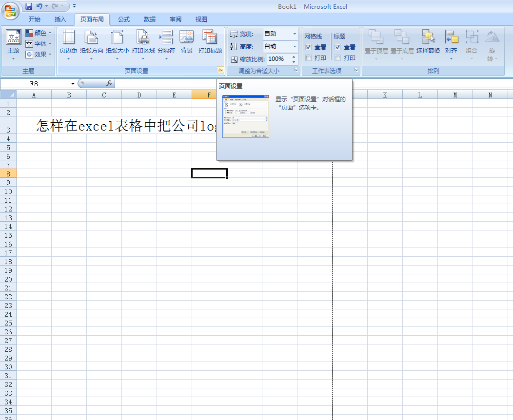Click the F8 Name Box field
The image size is (513, 420).
(35, 84)
